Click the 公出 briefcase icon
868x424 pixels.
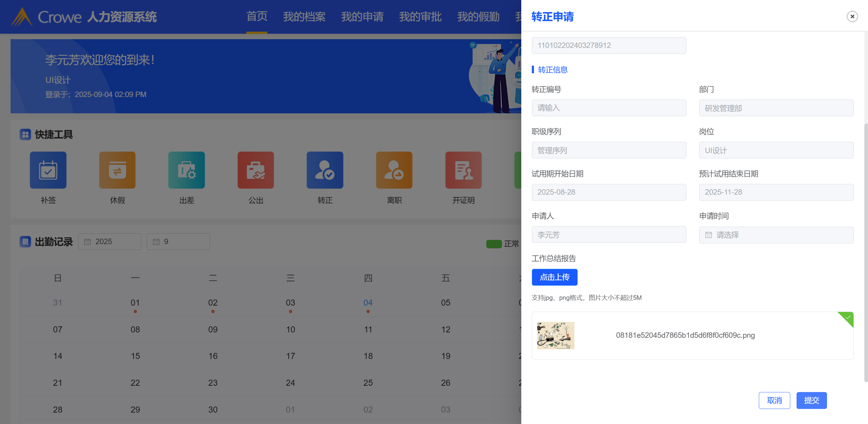[x=255, y=170]
